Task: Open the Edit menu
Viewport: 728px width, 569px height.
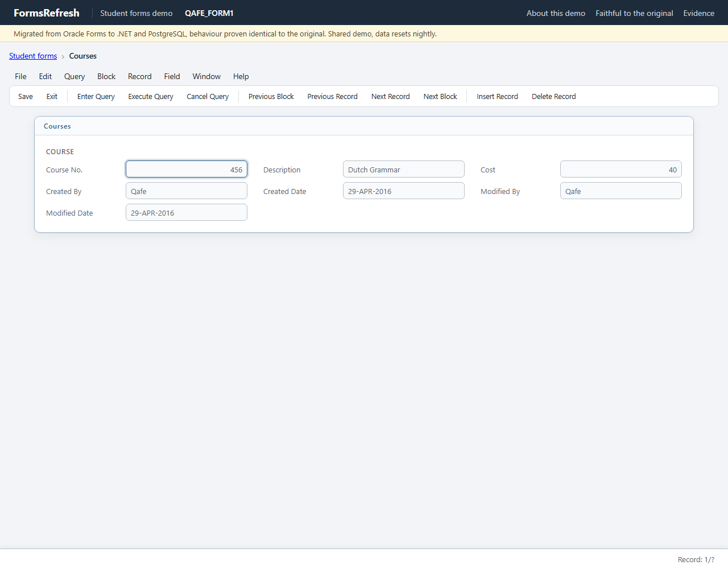Action: pos(45,76)
